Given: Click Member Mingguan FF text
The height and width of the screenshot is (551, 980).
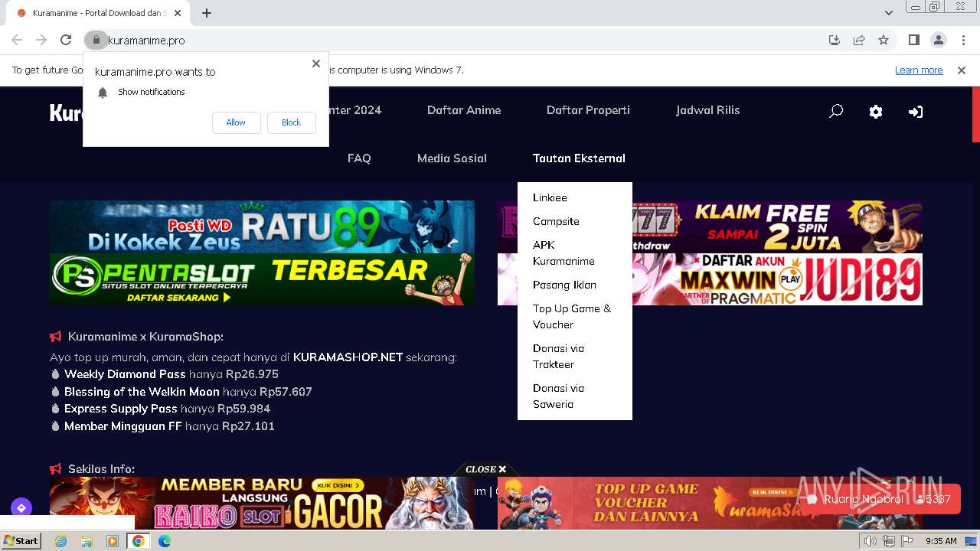Looking at the screenshot, I should click(x=122, y=426).
